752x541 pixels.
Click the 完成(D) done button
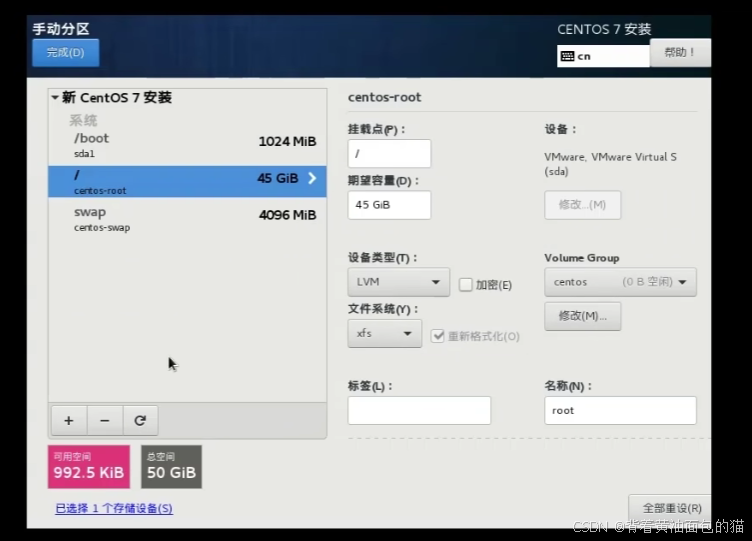point(66,52)
